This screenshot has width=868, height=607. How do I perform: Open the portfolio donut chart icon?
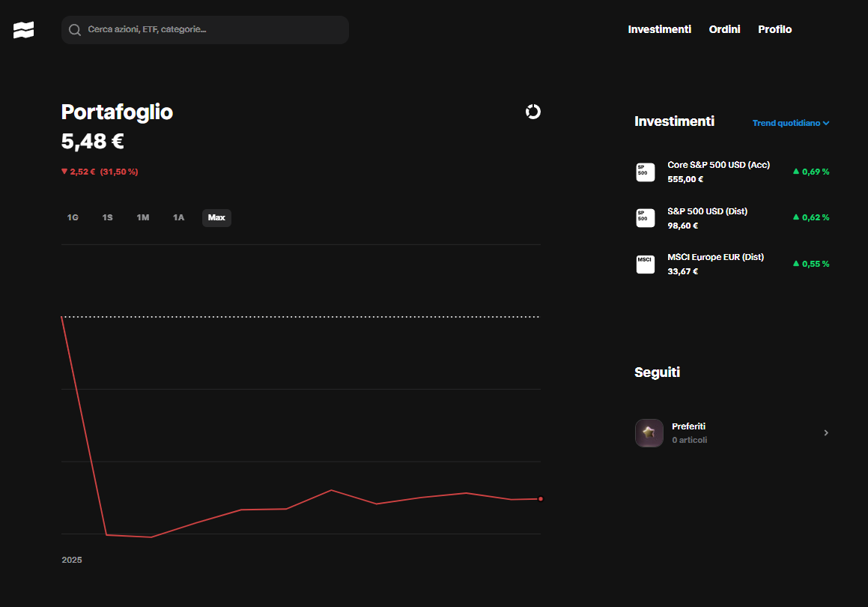pyautogui.click(x=533, y=112)
